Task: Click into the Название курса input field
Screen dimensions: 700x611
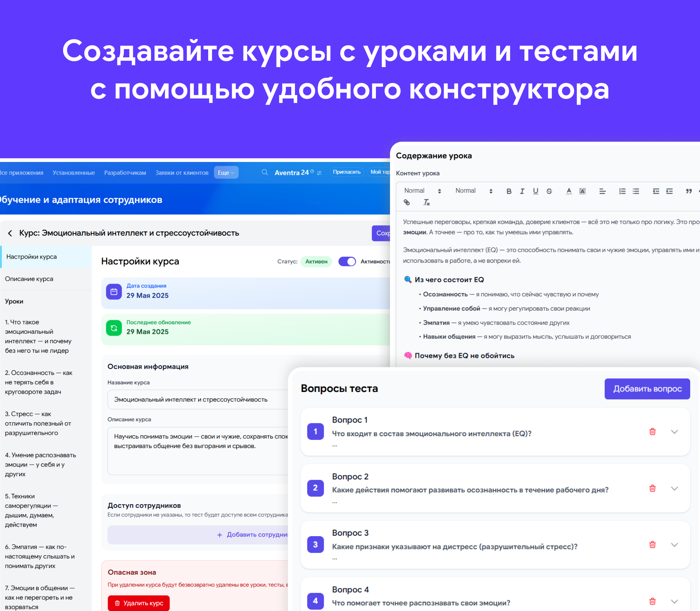Action: coord(198,399)
